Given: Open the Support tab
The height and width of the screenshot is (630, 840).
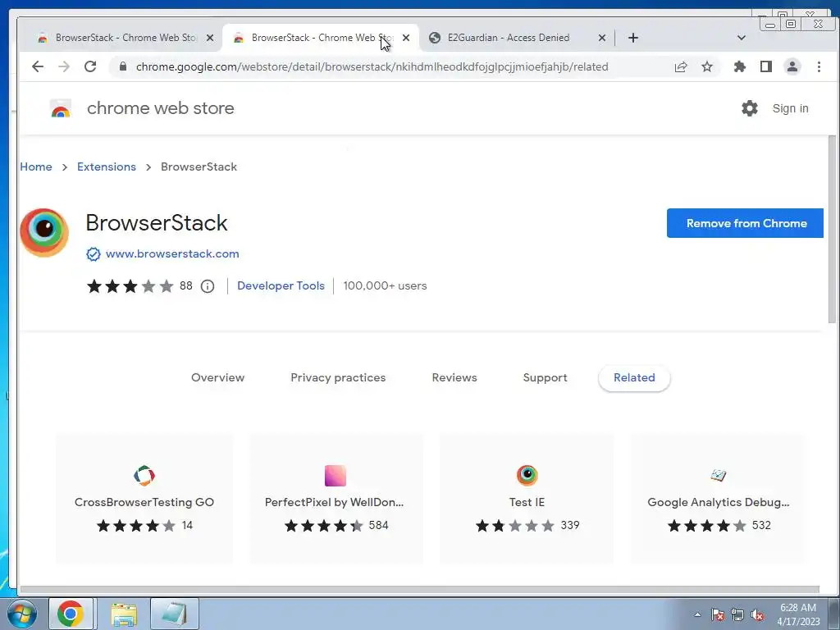Looking at the screenshot, I should (x=545, y=377).
